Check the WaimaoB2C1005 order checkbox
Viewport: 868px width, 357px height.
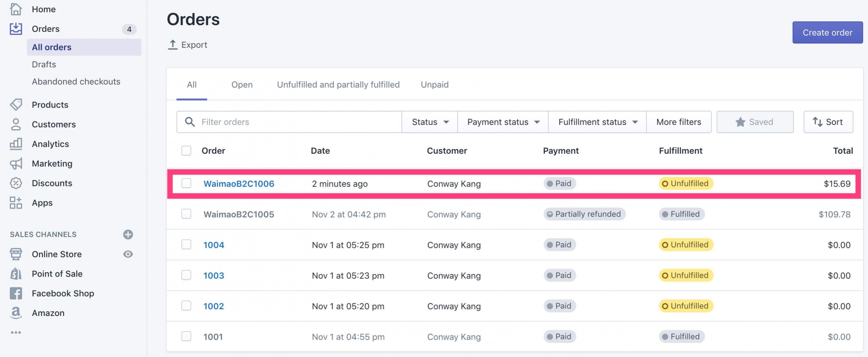[x=186, y=214]
